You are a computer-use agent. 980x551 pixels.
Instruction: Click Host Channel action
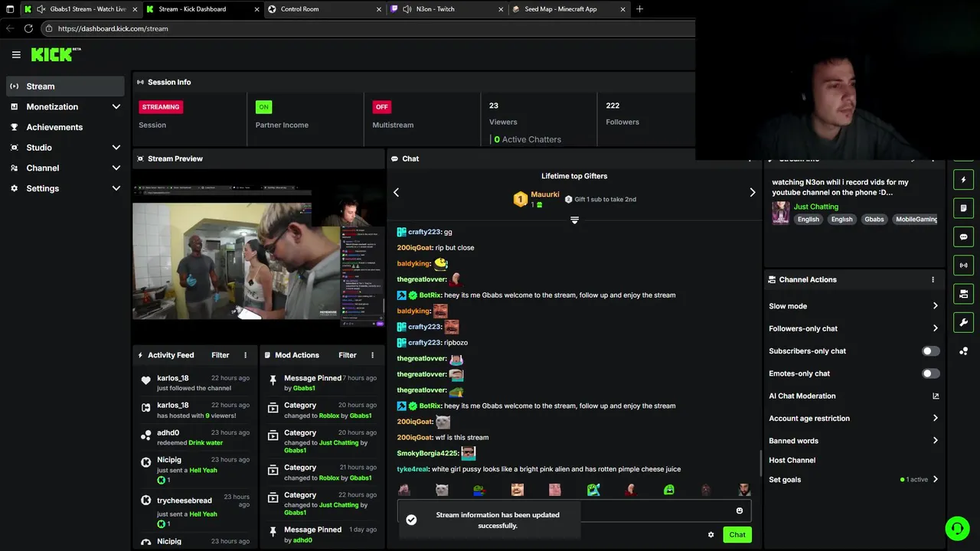click(x=792, y=460)
